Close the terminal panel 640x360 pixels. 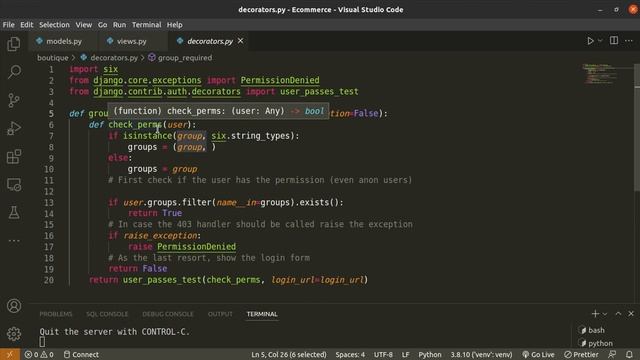click(631, 313)
